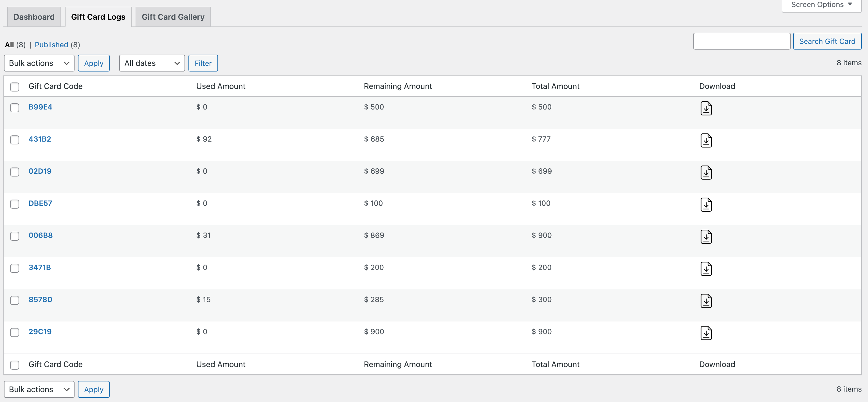
Task: Switch to the Dashboard tab
Action: (34, 17)
